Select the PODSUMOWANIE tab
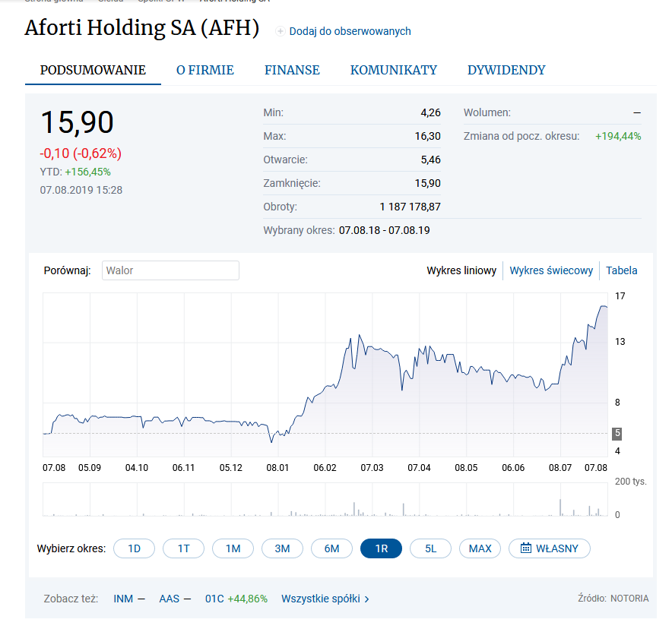Viewport: 672px width, 632px height. 93,70
